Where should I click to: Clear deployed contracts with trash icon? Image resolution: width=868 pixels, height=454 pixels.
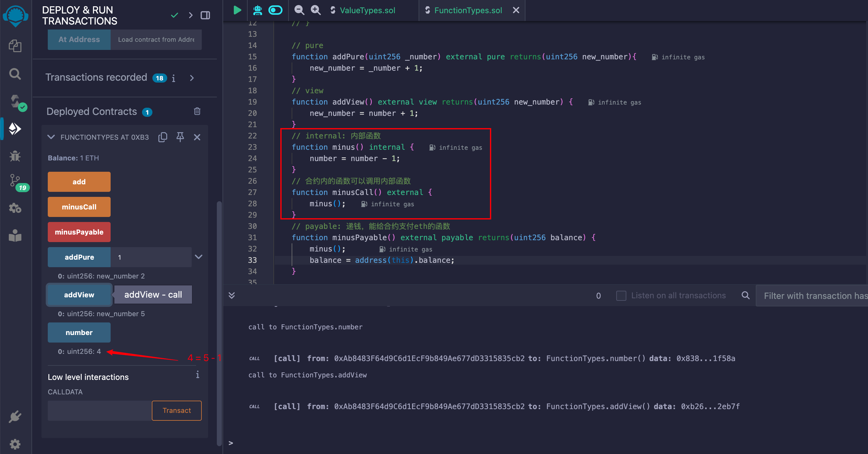coord(197,111)
